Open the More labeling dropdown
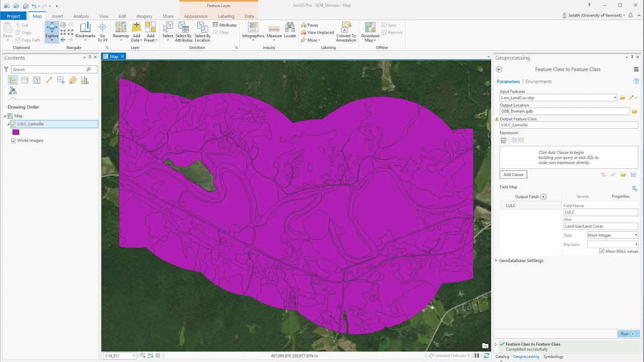The width and height of the screenshot is (644, 362). coord(310,40)
